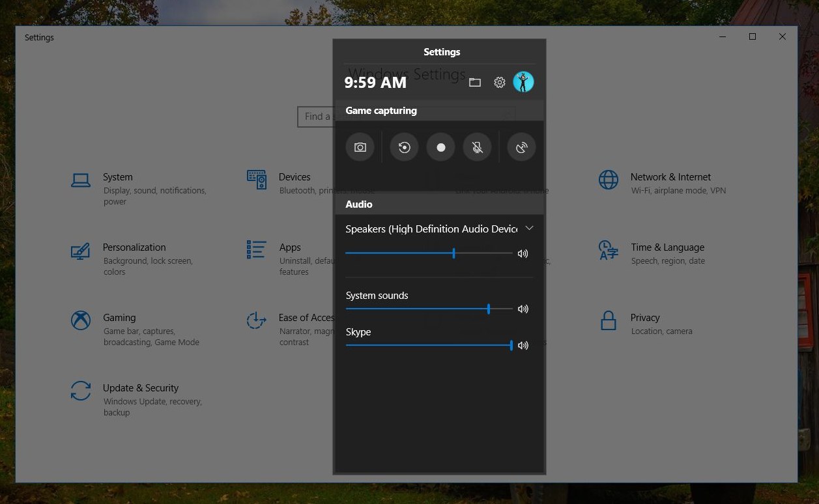Image resolution: width=819 pixels, height=504 pixels.
Task: Click the Speakers master volume slider
Action: click(x=429, y=253)
